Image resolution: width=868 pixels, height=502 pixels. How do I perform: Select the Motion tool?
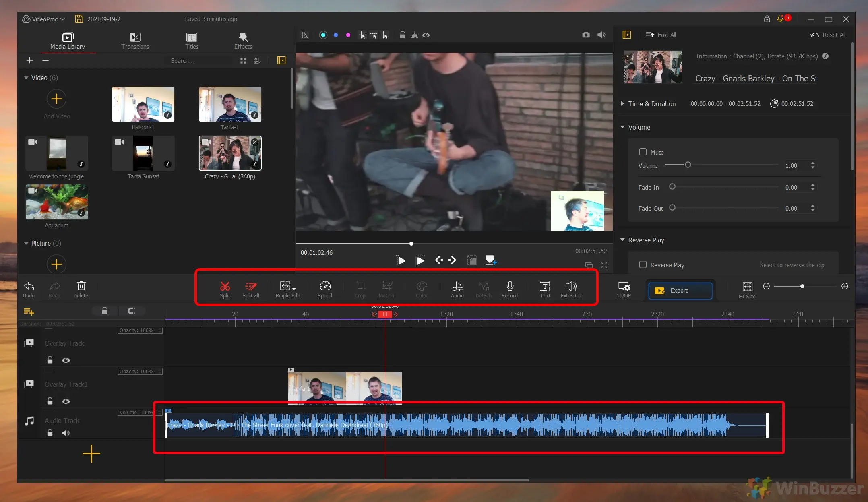coord(386,289)
